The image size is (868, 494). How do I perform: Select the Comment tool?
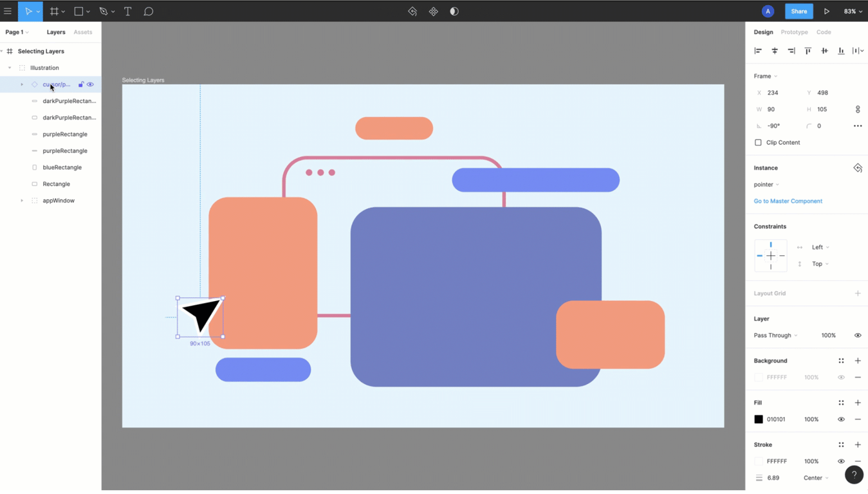pyautogui.click(x=148, y=11)
